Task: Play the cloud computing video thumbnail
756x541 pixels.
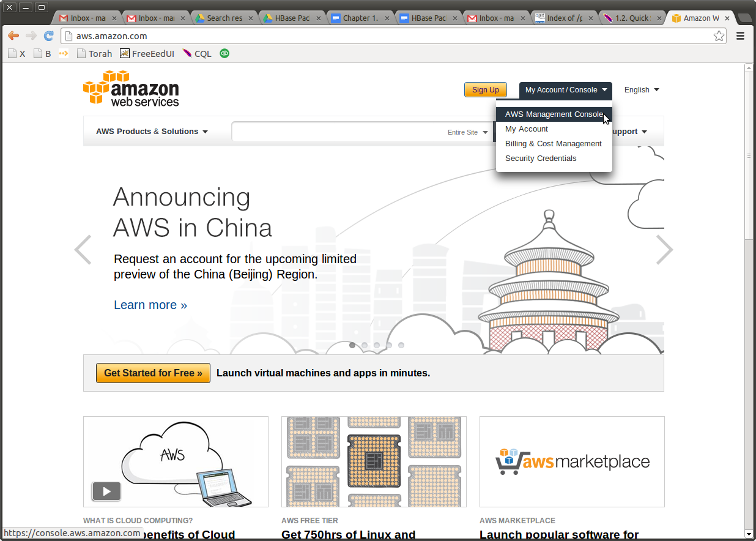Action: coord(106,491)
